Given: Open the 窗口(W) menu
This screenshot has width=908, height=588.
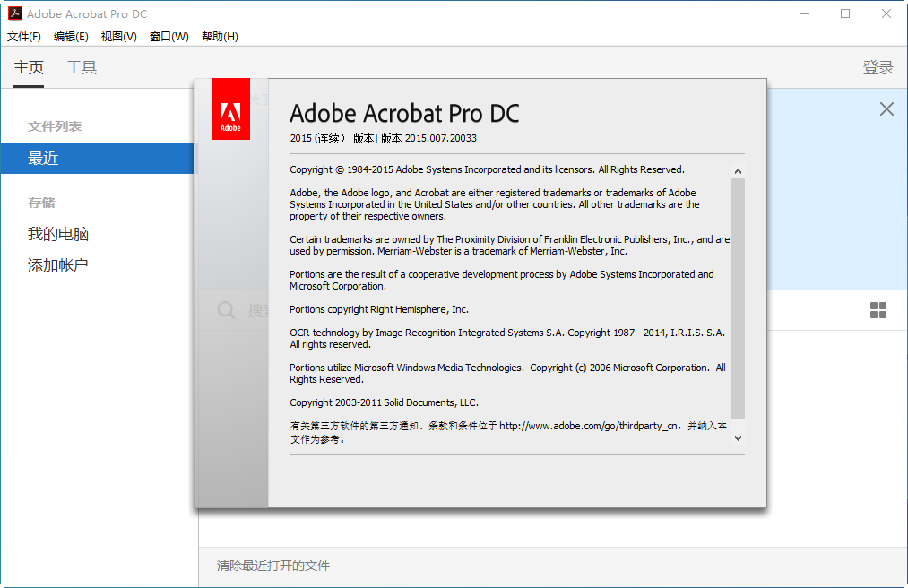Looking at the screenshot, I should pyautogui.click(x=169, y=37).
